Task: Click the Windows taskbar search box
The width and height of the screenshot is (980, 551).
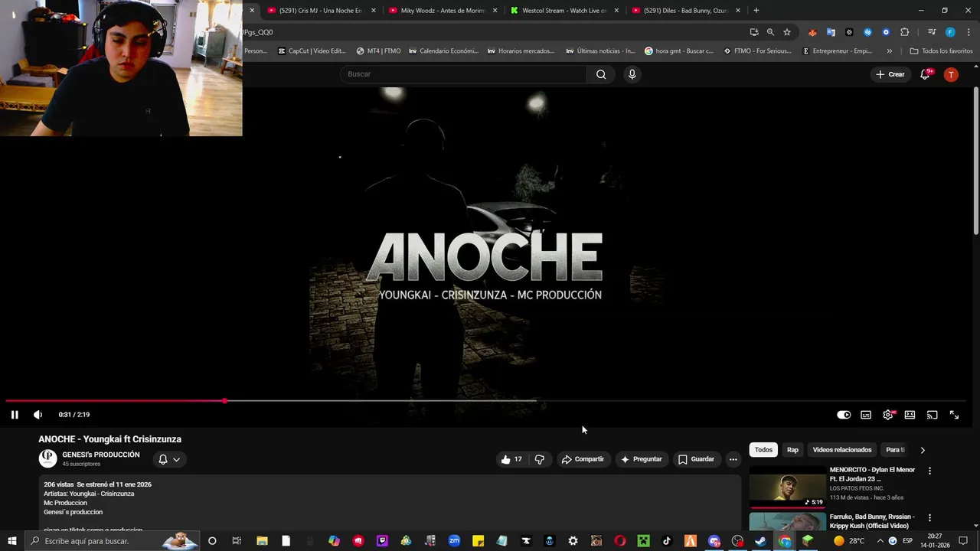Action: [113, 541]
